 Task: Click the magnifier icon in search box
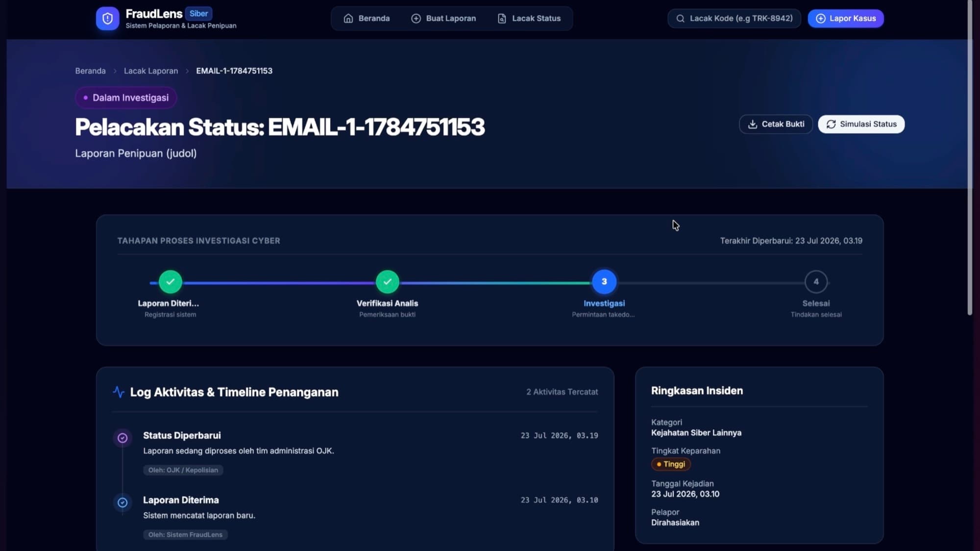pos(680,19)
